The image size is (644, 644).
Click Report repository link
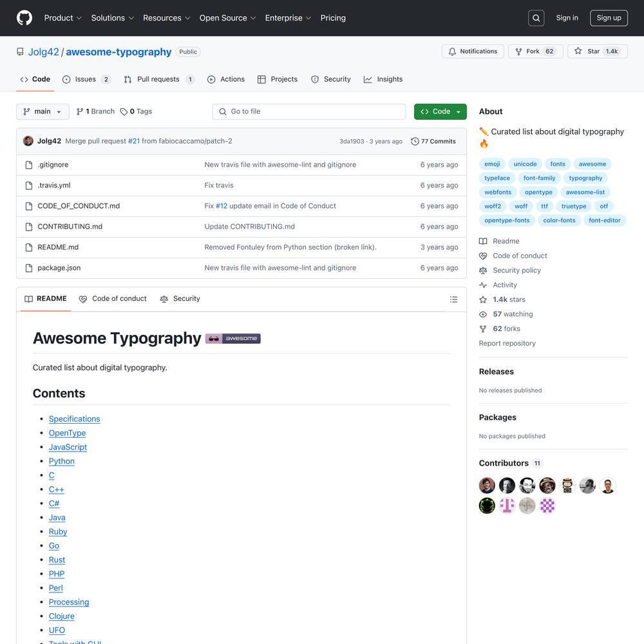click(x=507, y=343)
